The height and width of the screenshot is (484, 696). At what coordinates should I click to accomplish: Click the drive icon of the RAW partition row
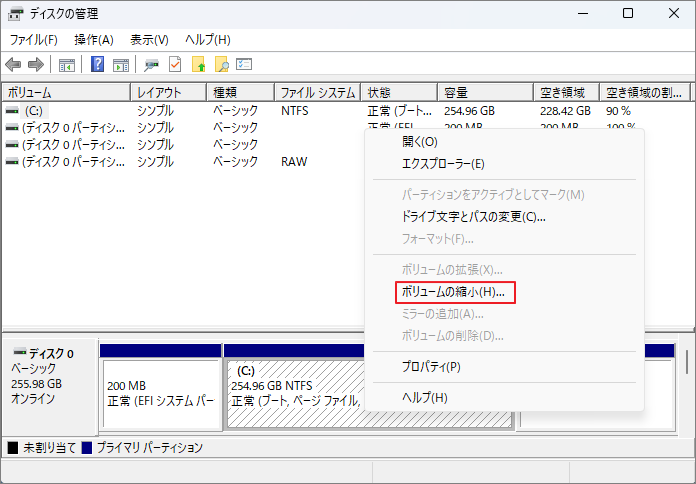[12, 162]
